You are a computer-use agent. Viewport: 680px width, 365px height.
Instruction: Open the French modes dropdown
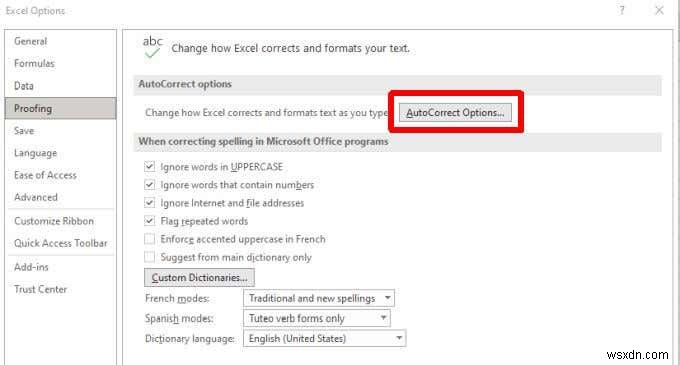319,298
